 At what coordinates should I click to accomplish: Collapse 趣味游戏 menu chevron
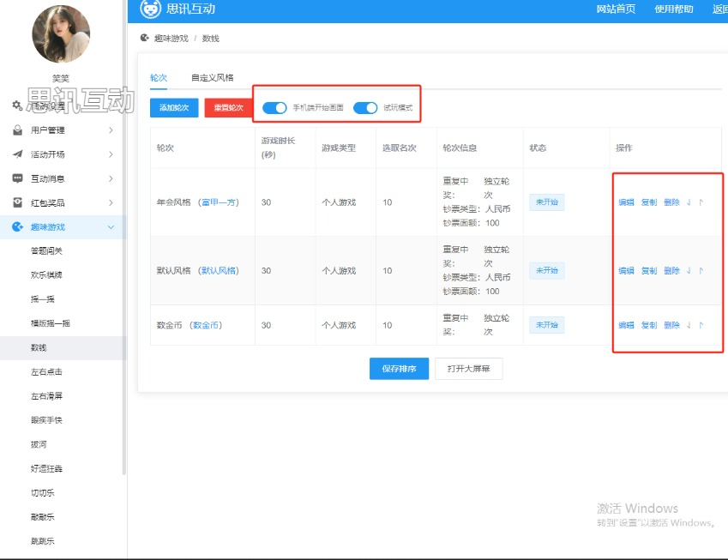point(111,227)
